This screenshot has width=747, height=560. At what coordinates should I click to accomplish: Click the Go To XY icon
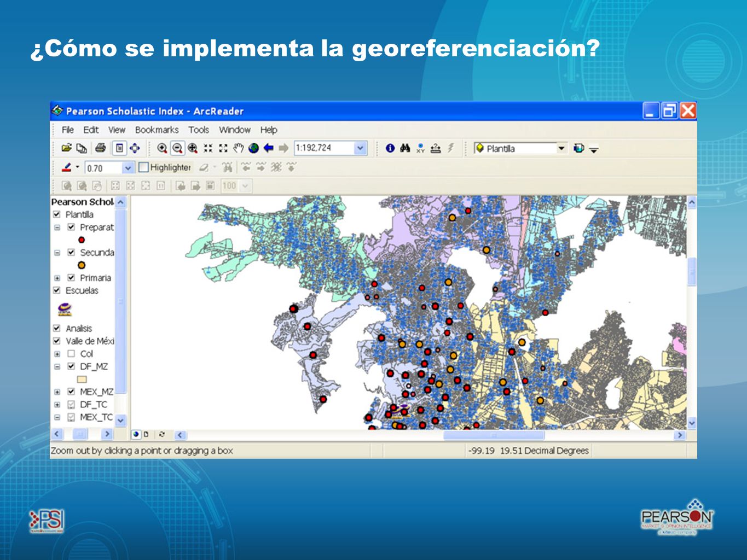(420, 148)
